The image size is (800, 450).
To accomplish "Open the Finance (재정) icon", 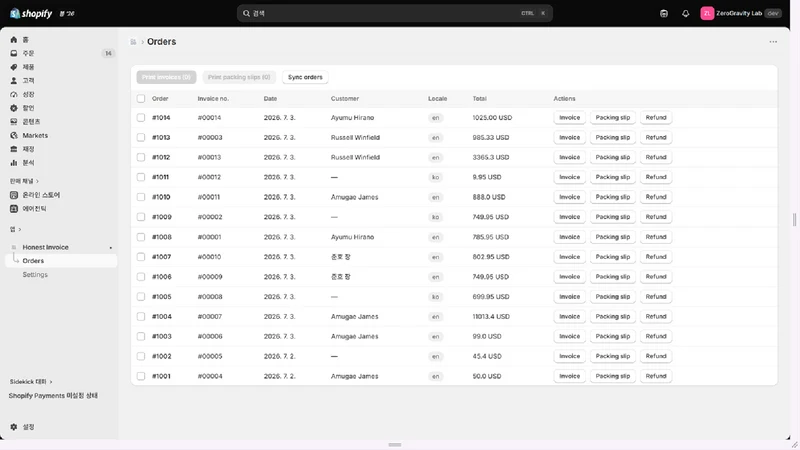I will coord(14,149).
